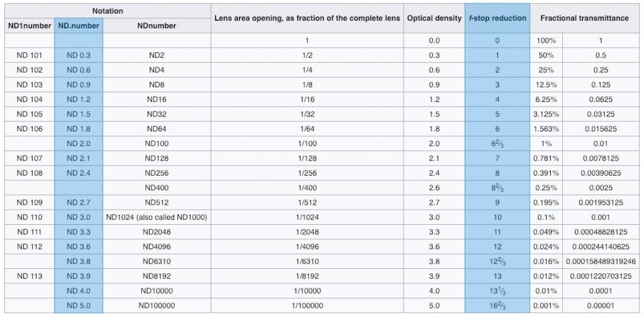
Task: Click the ND1024 (also called ND1000) cell
Action: 156,217
